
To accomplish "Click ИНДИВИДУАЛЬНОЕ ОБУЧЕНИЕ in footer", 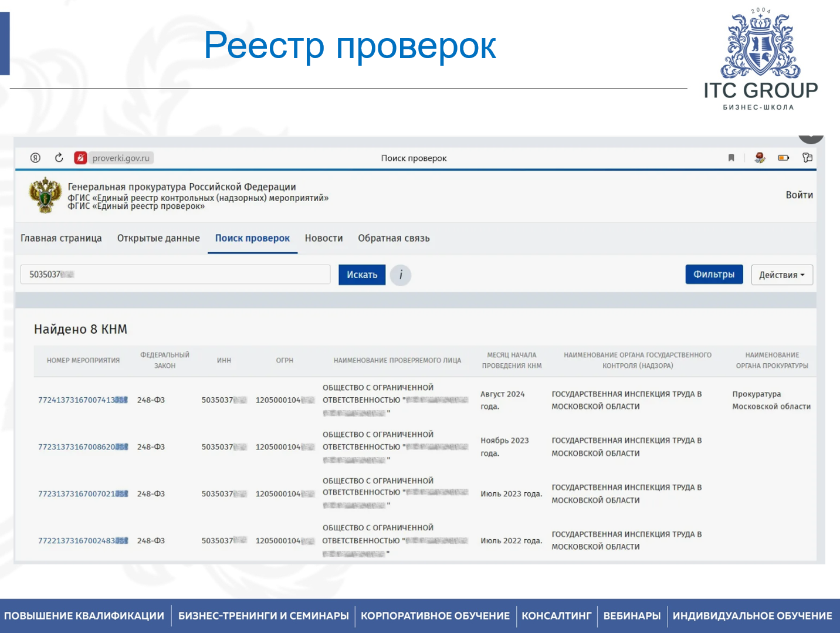I will 753,616.
